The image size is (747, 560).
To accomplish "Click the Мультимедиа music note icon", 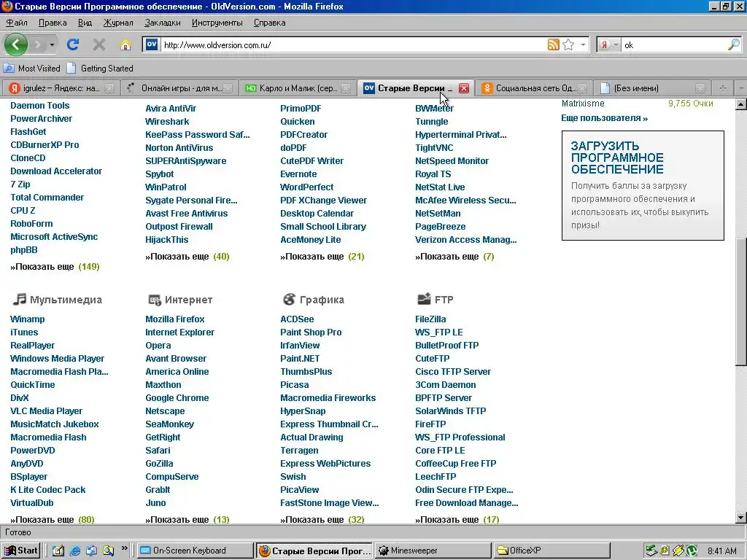I will tap(20, 299).
